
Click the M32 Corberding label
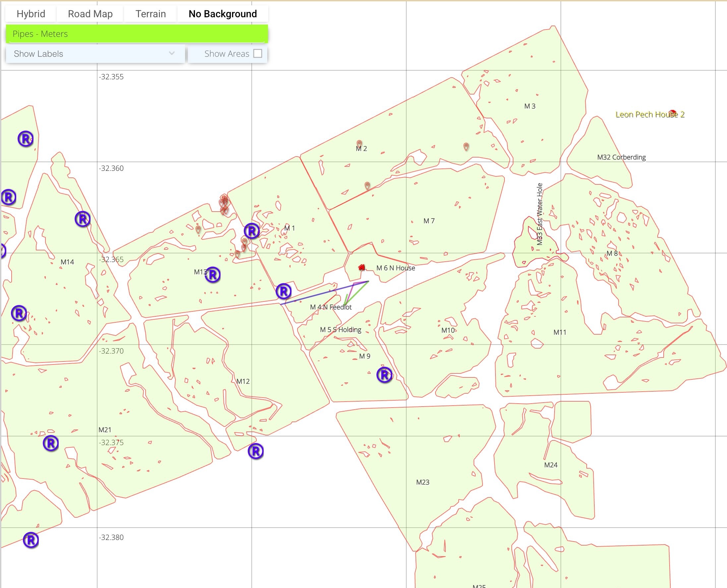click(621, 157)
